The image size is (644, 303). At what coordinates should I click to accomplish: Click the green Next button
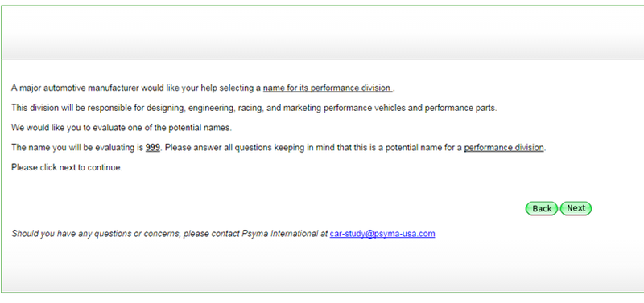pyautogui.click(x=576, y=208)
